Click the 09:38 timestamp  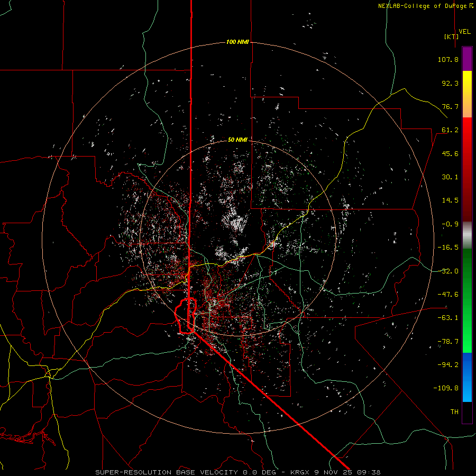pos(368,472)
